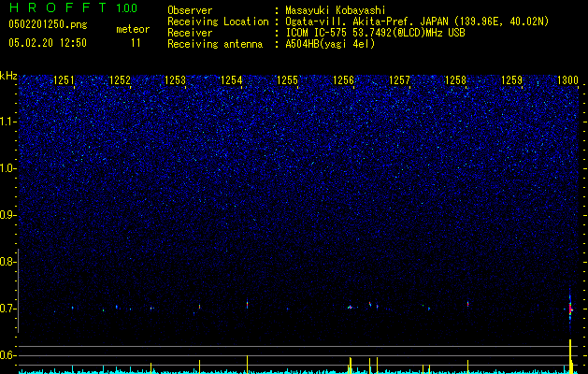
Task: Click the 0.7 kHz axis label
Action: [7, 309]
